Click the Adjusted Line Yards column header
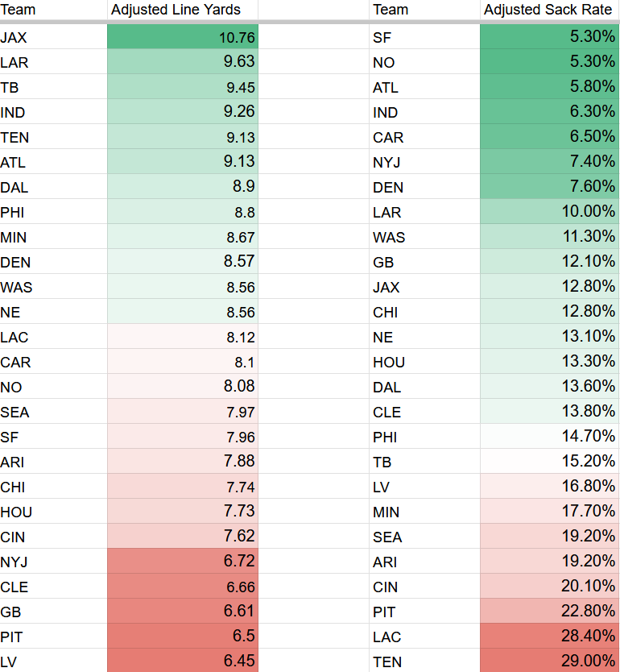Image resolution: width=620 pixels, height=672 pixels. click(x=182, y=10)
